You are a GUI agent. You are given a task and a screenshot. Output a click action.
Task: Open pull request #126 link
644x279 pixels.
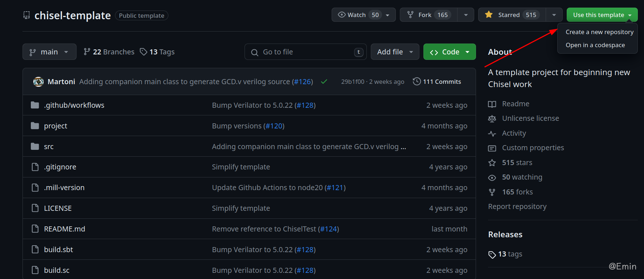(x=303, y=82)
